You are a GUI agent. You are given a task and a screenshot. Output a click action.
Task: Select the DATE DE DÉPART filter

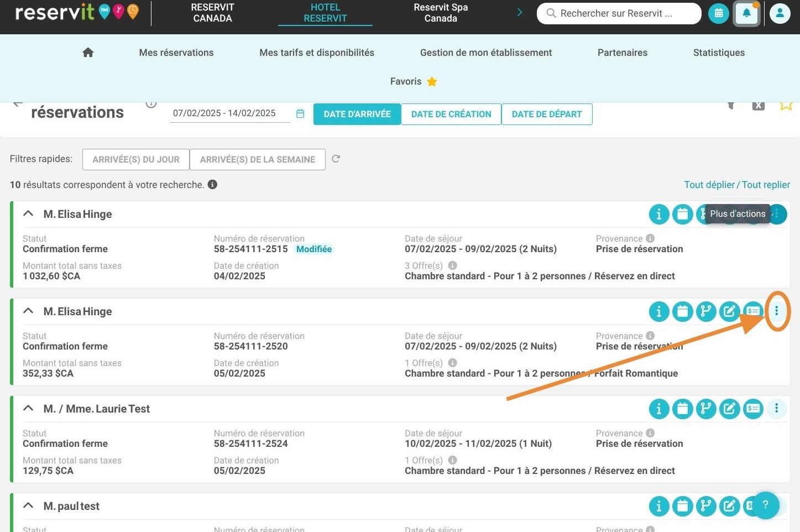click(547, 114)
